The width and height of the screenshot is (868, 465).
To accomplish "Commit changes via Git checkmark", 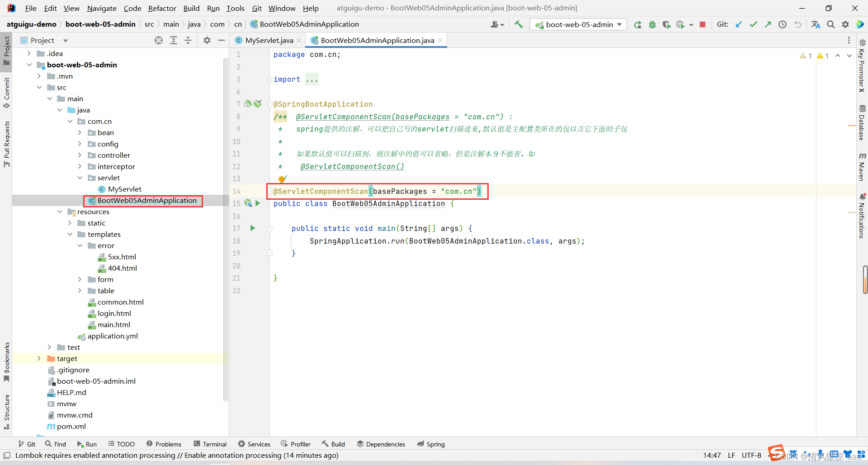I will pyautogui.click(x=753, y=24).
